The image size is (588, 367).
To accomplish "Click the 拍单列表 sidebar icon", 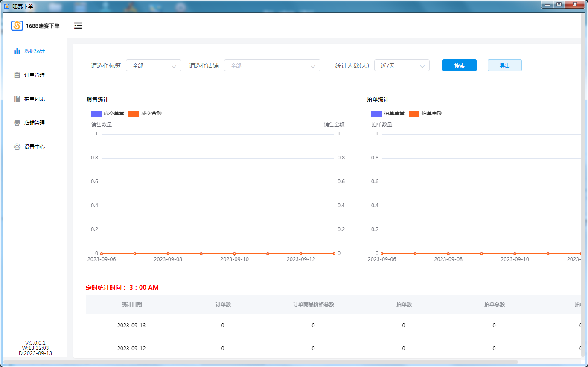I will (17, 99).
